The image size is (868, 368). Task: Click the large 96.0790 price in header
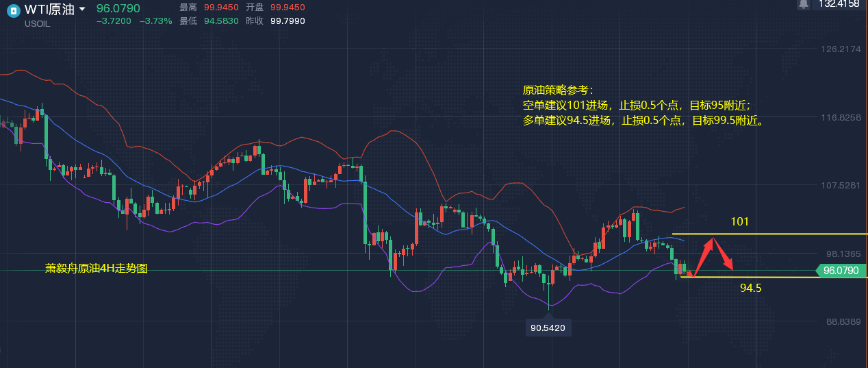[x=118, y=8]
